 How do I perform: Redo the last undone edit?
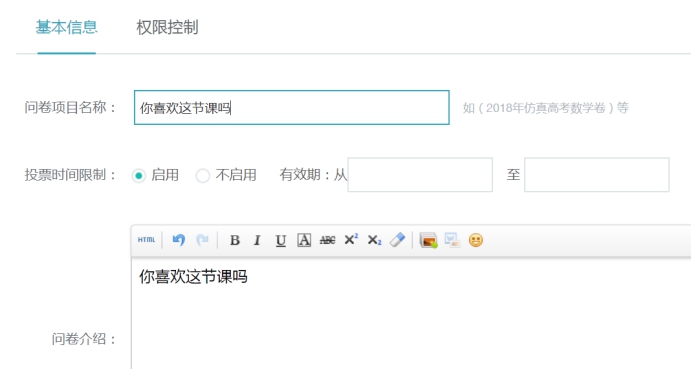tap(202, 240)
